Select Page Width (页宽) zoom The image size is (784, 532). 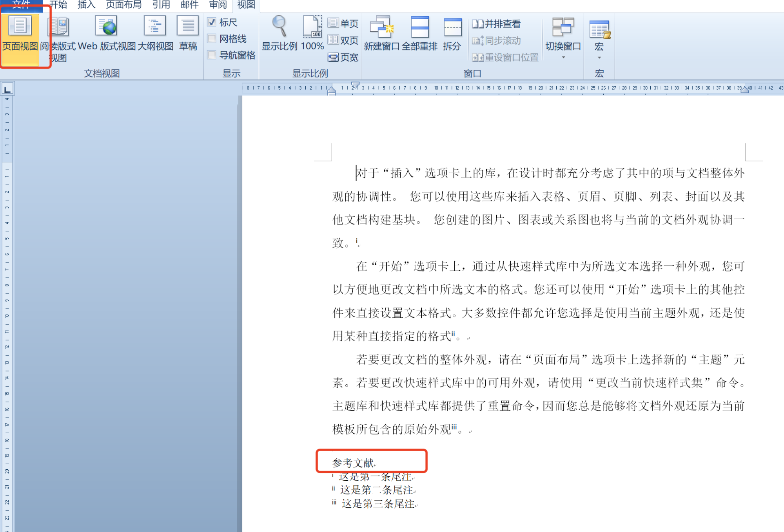point(343,57)
